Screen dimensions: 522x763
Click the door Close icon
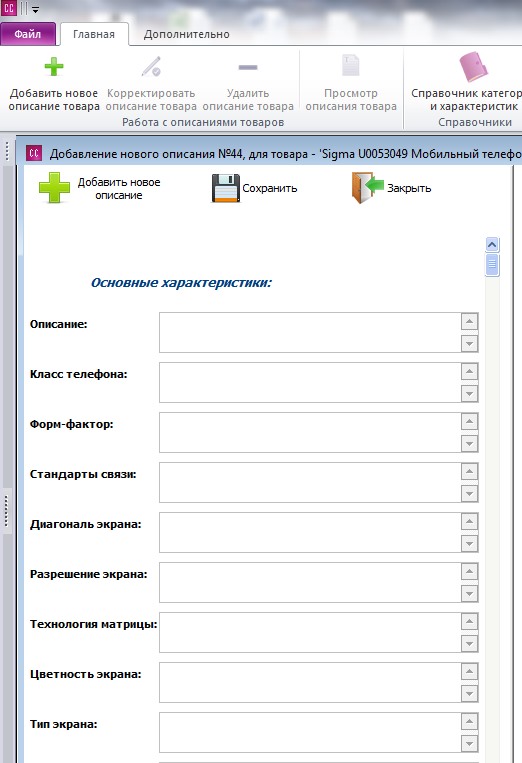[368, 188]
